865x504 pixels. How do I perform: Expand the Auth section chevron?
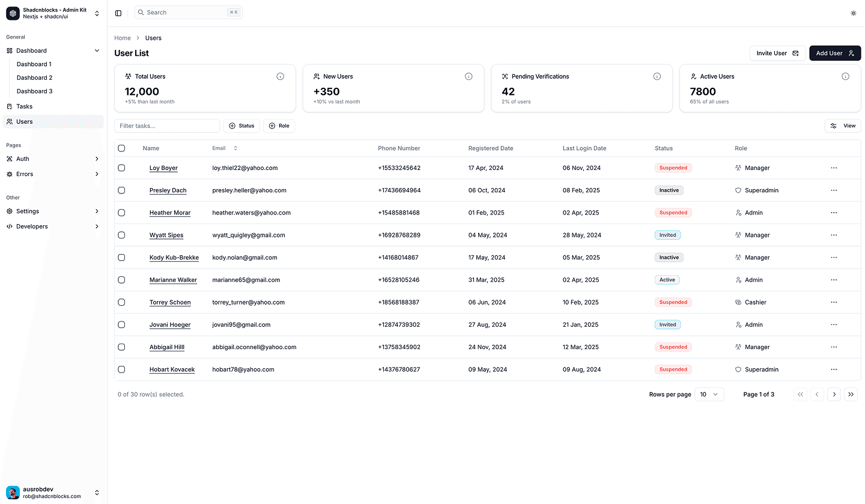pyautogui.click(x=97, y=159)
